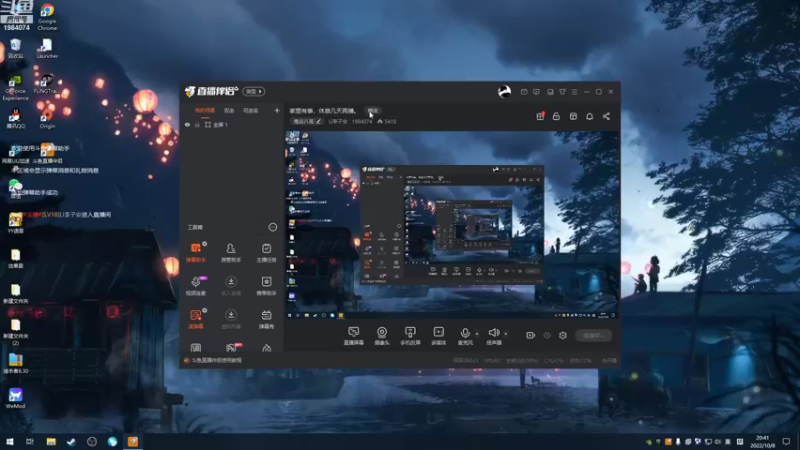Viewport: 800px width, 450px height.
Task: Click the room ID 1984074 text
Action: (362, 121)
